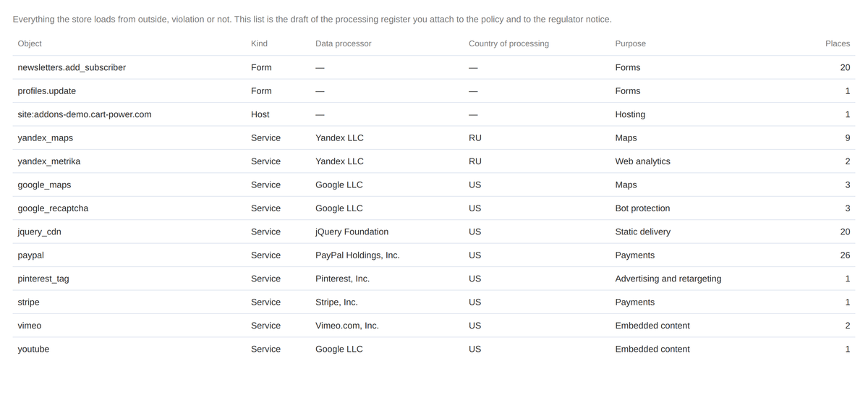Select the profiles.update object entry

coord(46,91)
